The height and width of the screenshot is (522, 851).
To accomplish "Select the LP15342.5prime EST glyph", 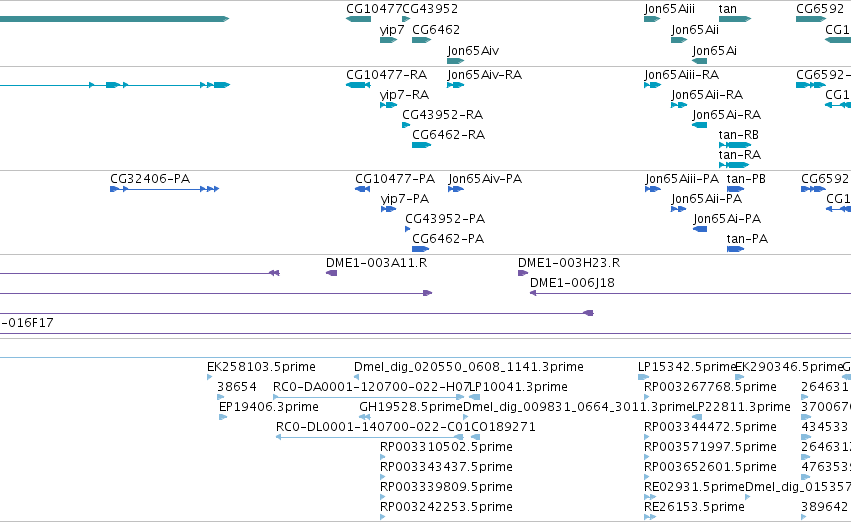I will [644, 377].
